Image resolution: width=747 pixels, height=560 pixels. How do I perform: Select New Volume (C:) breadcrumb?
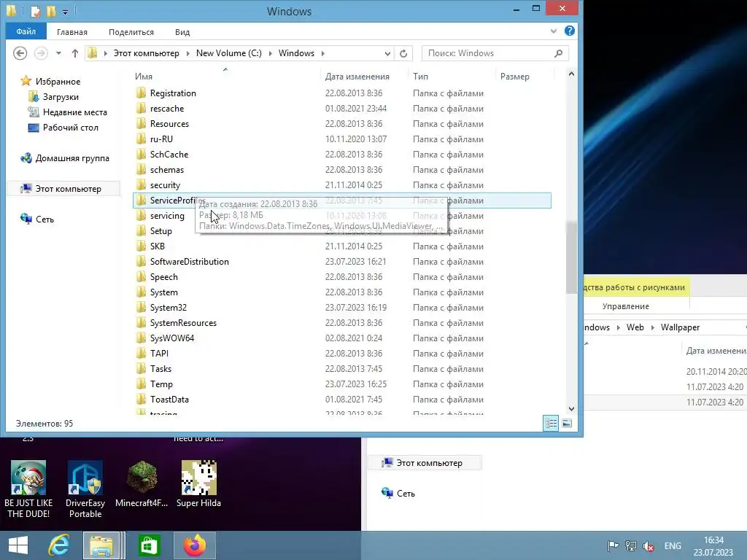pos(228,53)
